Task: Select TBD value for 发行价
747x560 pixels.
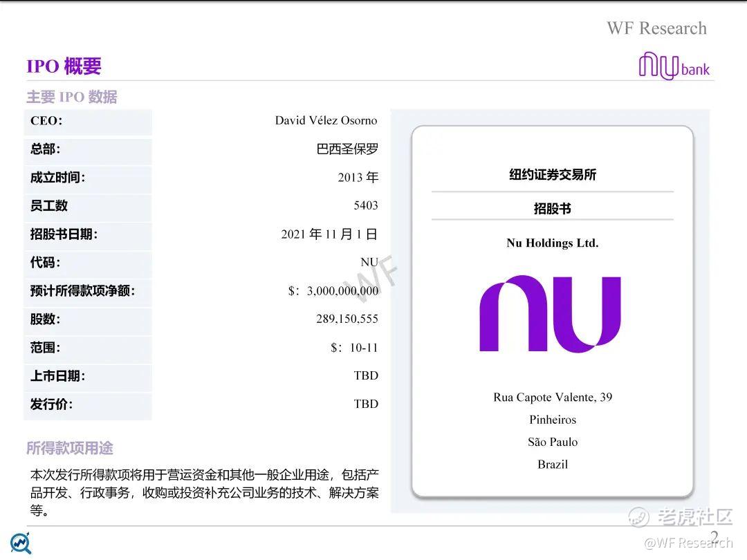Action: [366, 404]
